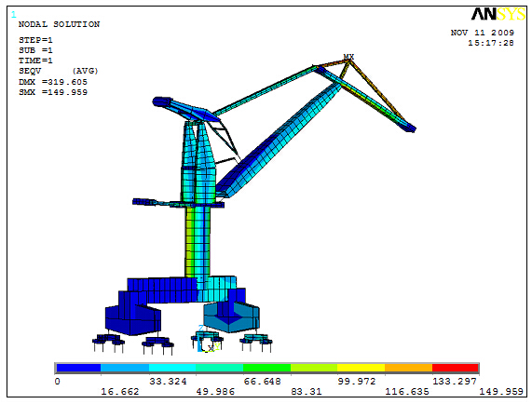Click the ANSYS logo

[x=498, y=15]
